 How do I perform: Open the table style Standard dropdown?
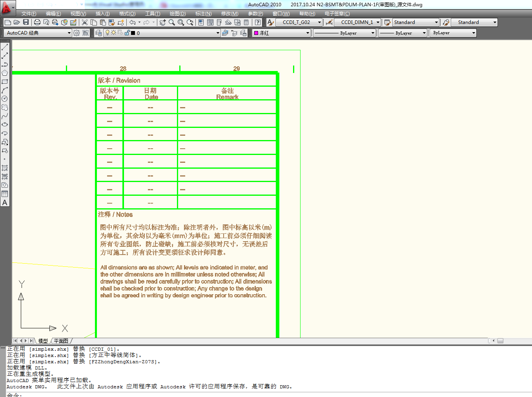(436, 22)
